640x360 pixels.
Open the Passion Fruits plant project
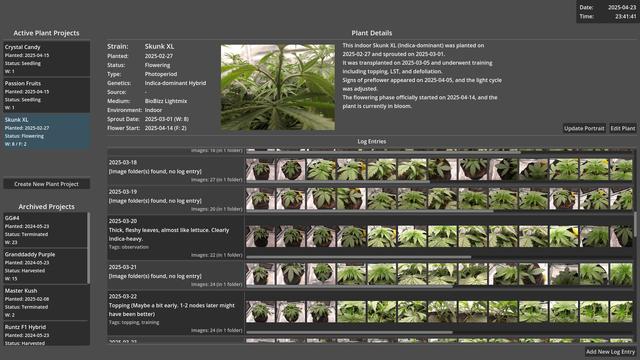point(47,95)
